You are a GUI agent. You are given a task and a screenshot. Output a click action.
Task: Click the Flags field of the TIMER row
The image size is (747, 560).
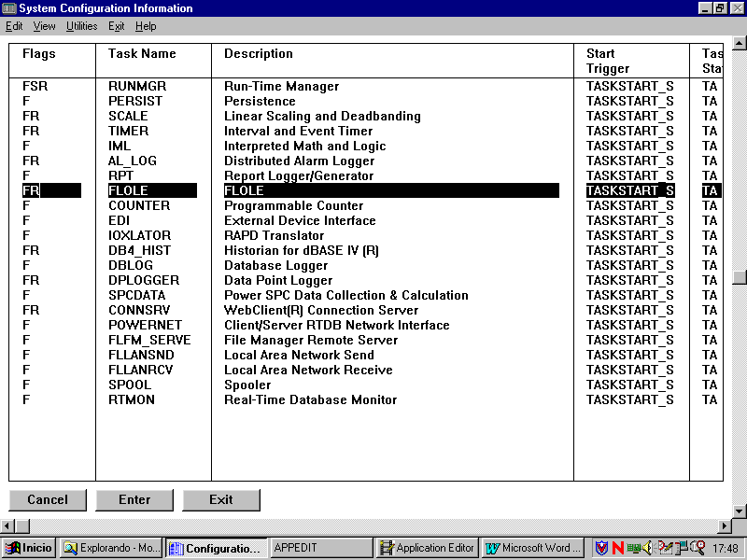pyautogui.click(x=32, y=132)
